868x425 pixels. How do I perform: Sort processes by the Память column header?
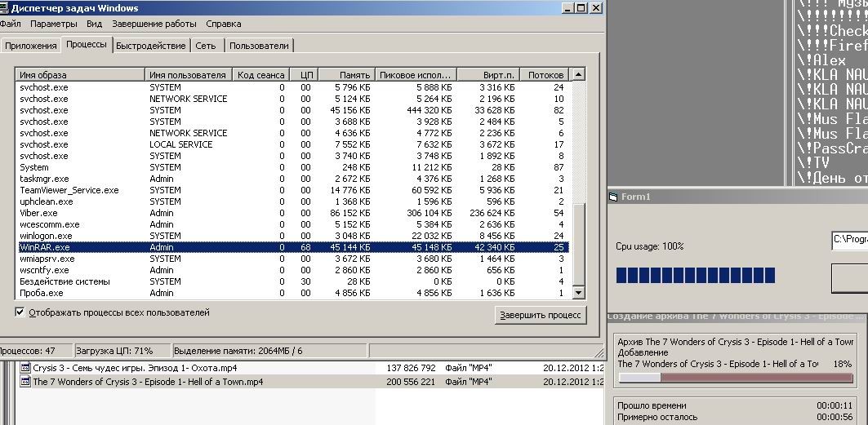(346, 75)
